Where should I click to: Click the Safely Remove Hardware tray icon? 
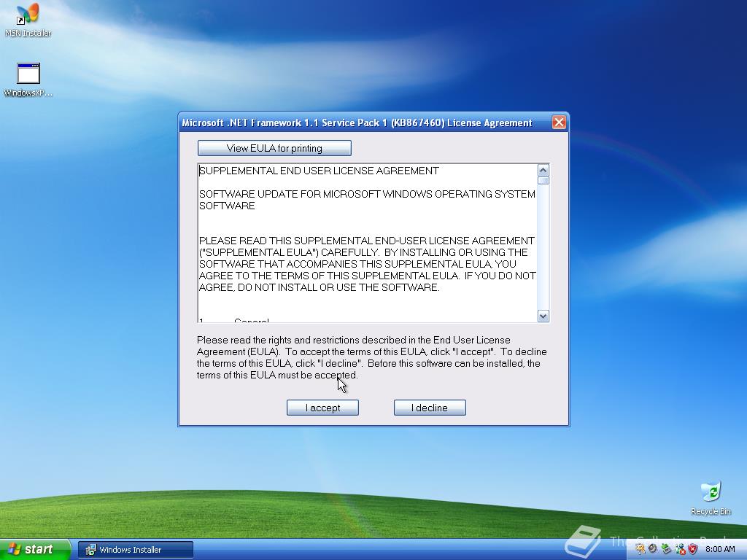pyautogui.click(x=666, y=548)
